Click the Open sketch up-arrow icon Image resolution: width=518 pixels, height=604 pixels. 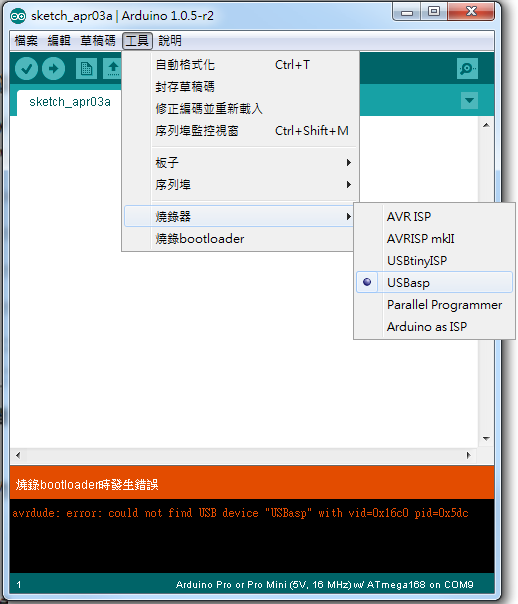(x=113, y=69)
